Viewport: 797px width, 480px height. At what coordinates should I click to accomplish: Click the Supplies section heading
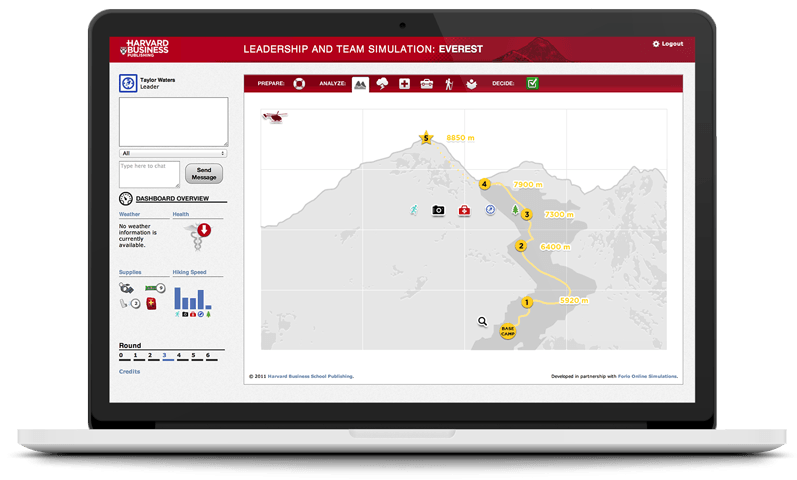tap(130, 272)
